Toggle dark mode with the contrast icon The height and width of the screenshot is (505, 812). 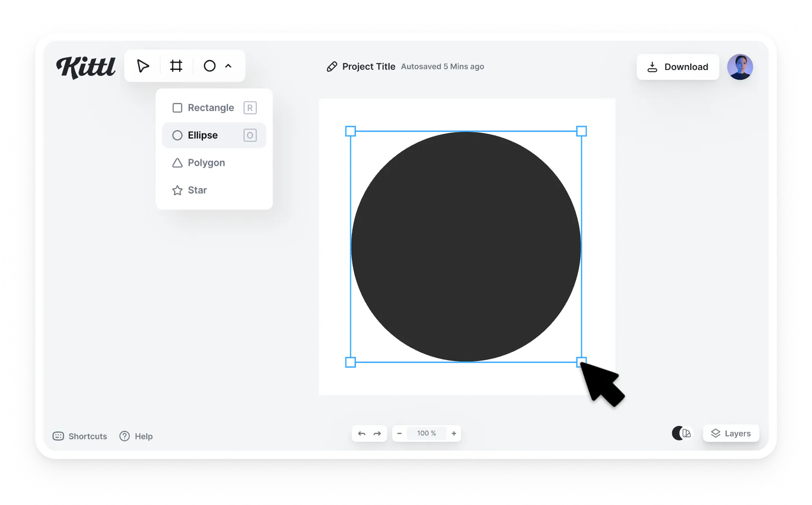[x=682, y=433]
